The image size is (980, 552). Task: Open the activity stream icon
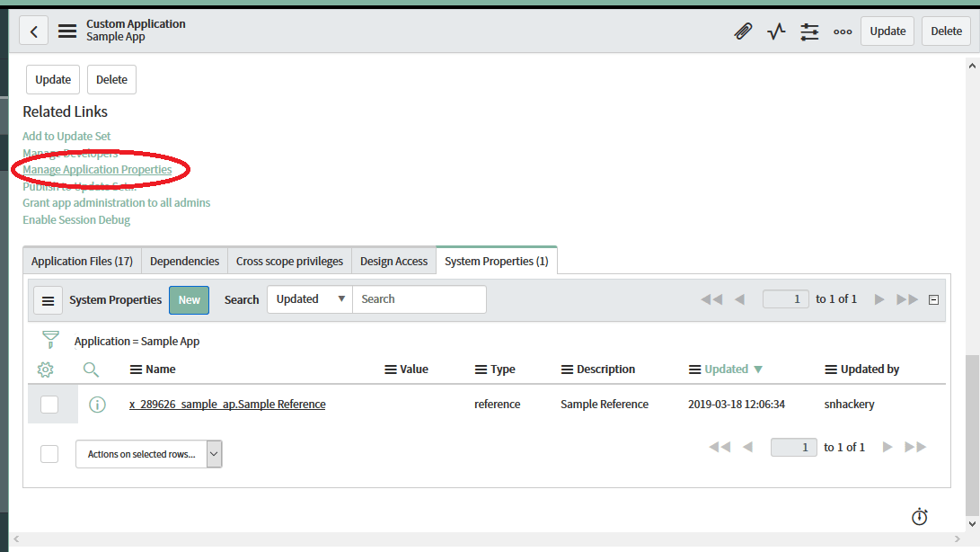(776, 31)
